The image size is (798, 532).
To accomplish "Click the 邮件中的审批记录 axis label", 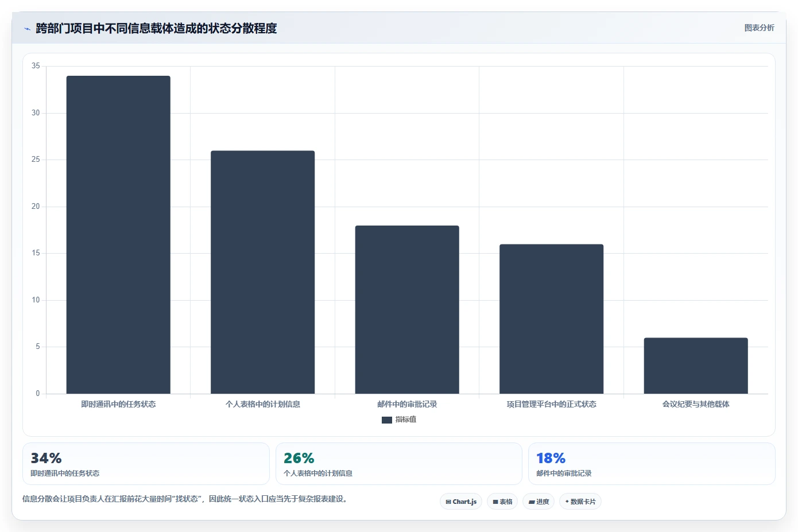I will pos(407,404).
